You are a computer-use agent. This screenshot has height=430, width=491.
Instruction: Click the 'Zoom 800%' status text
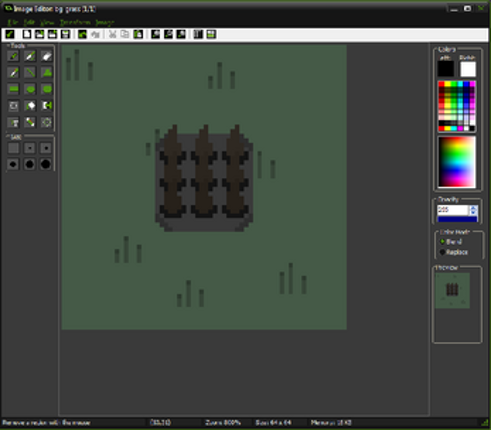pyautogui.click(x=223, y=423)
